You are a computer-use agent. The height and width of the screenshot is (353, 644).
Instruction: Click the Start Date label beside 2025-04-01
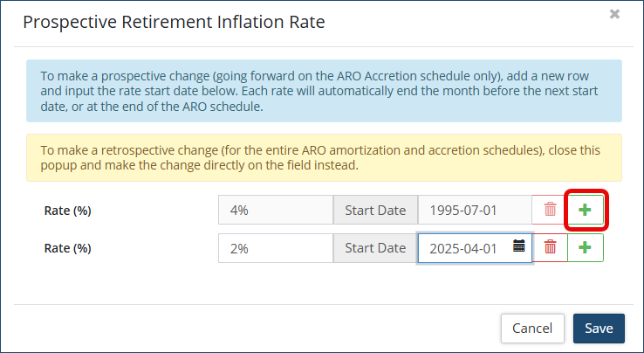point(375,248)
